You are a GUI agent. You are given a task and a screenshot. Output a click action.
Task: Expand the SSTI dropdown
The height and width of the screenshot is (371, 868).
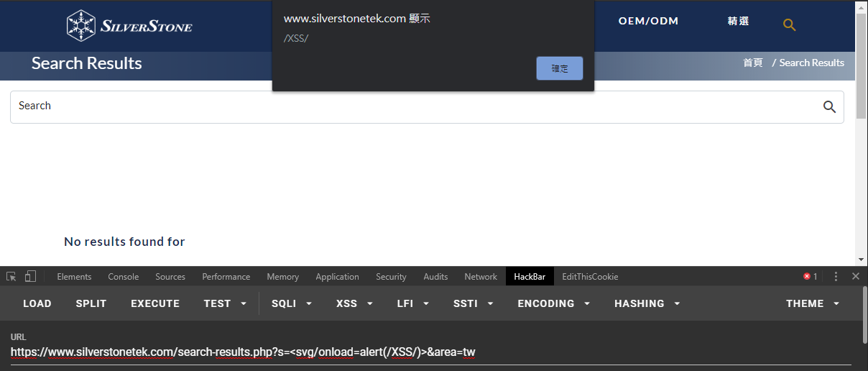coord(474,303)
